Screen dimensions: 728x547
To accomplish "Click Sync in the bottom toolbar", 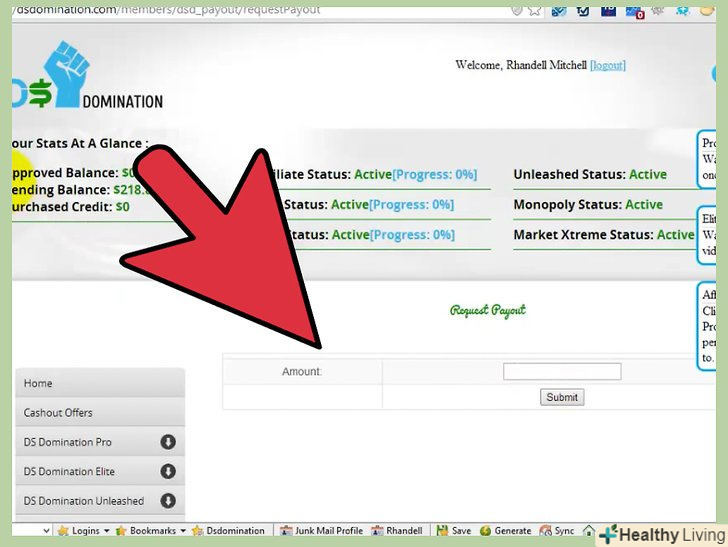I will click(557, 530).
